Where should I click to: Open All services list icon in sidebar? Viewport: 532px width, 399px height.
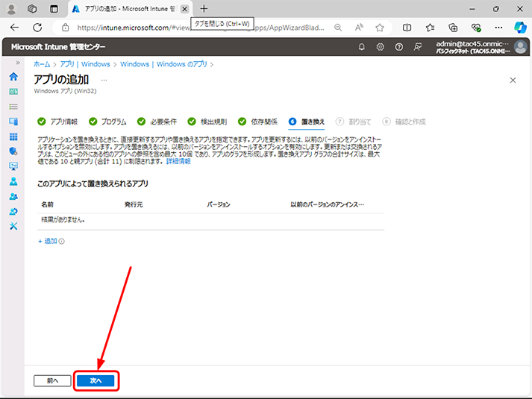click(13, 107)
